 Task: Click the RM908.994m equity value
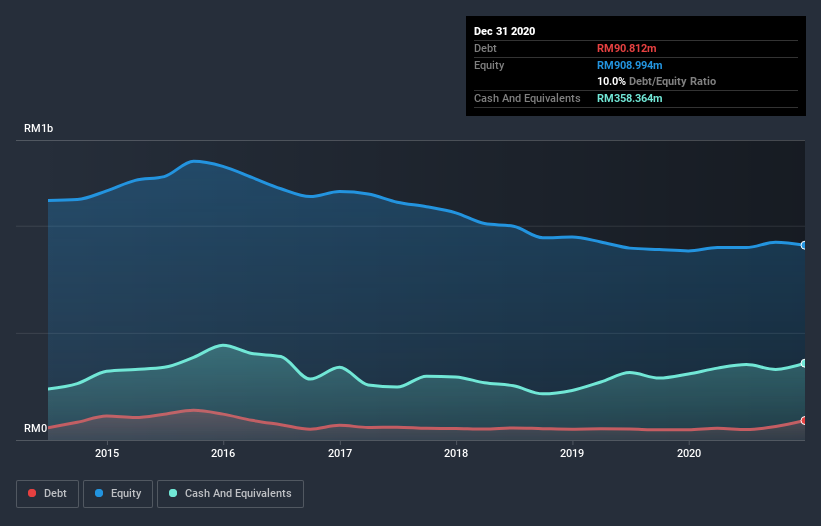tap(629, 65)
